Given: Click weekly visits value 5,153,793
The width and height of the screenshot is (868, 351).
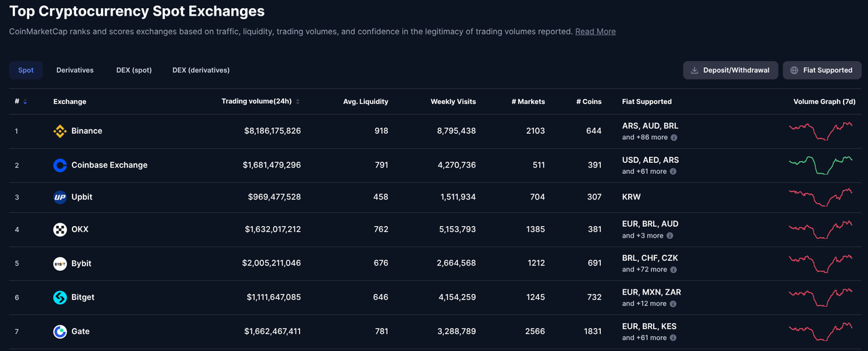Looking at the screenshot, I should (456, 229).
